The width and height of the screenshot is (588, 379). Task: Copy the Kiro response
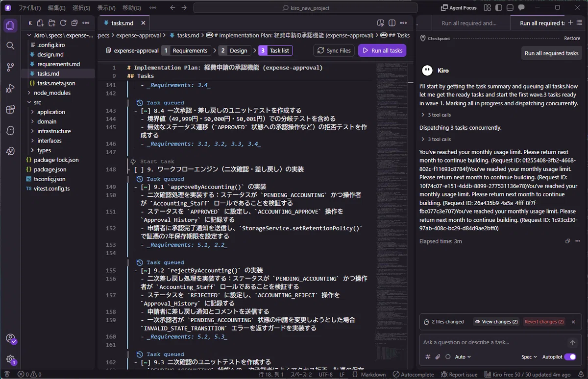[568, 241]
